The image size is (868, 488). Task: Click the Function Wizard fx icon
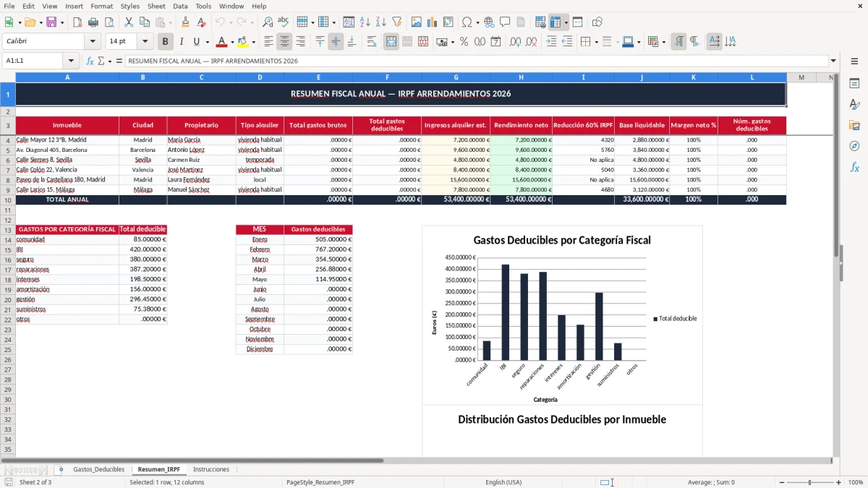coord(90,61)
